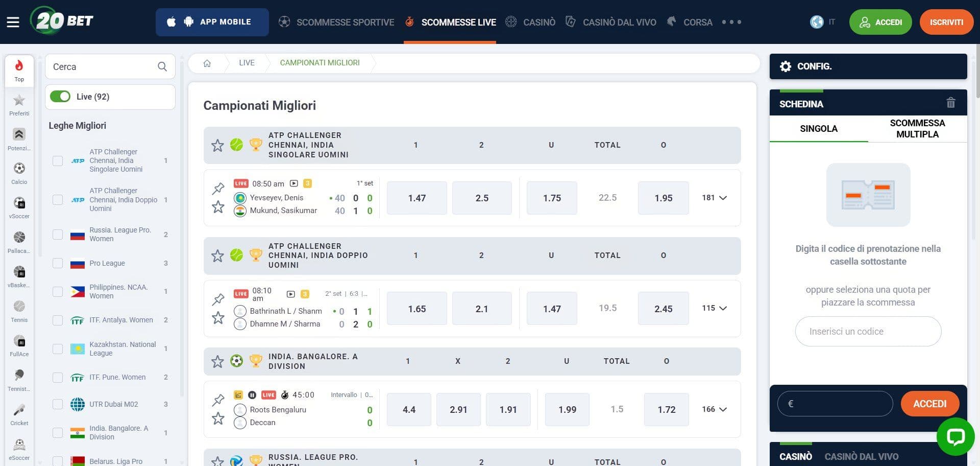Viewport: 980px width, 466px height.
Task: Open the live chat bubble
Action: [955, 436]
